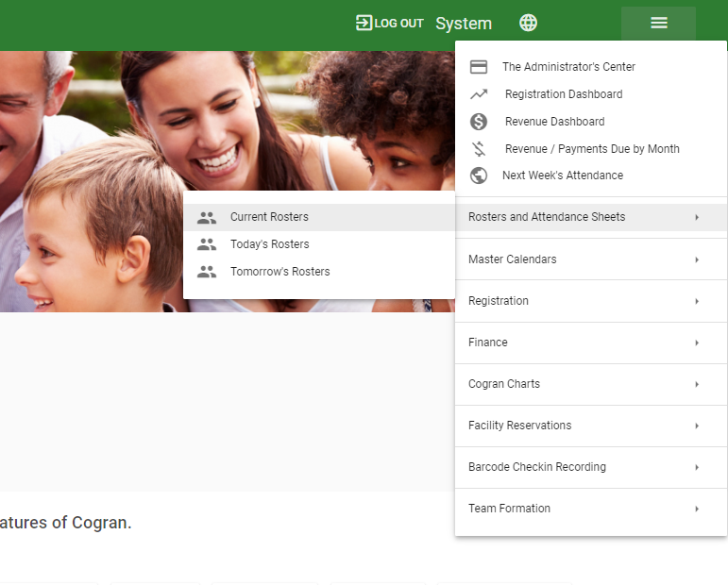Click the LOG OUT text link
This screenshot has height=585, width=728.
398,24
